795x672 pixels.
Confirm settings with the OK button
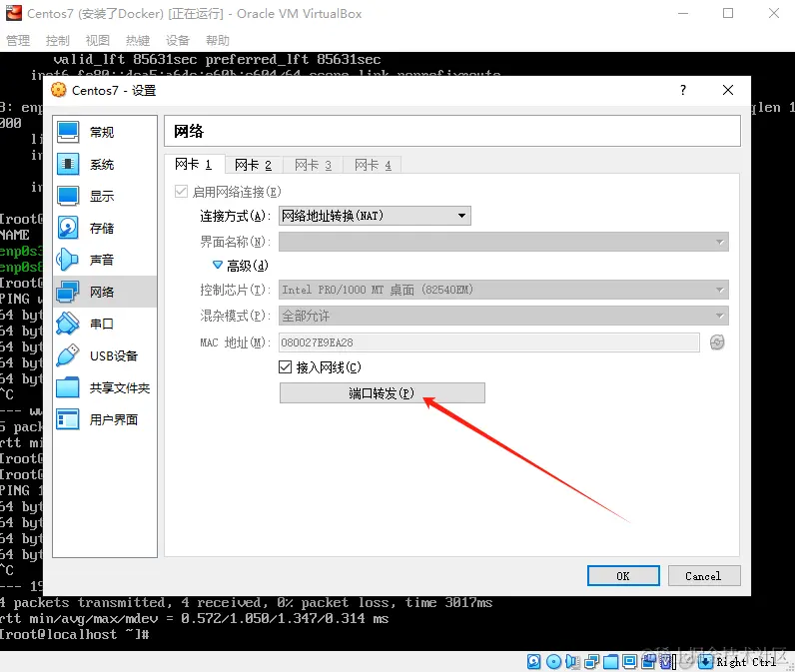pyautogui.click(x=623, y=576)
